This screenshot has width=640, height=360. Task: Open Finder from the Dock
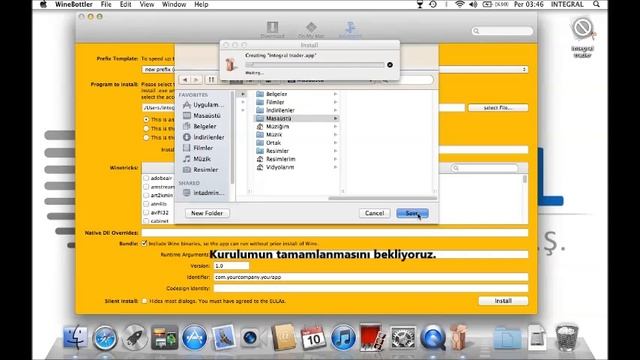tap(76, 338)
